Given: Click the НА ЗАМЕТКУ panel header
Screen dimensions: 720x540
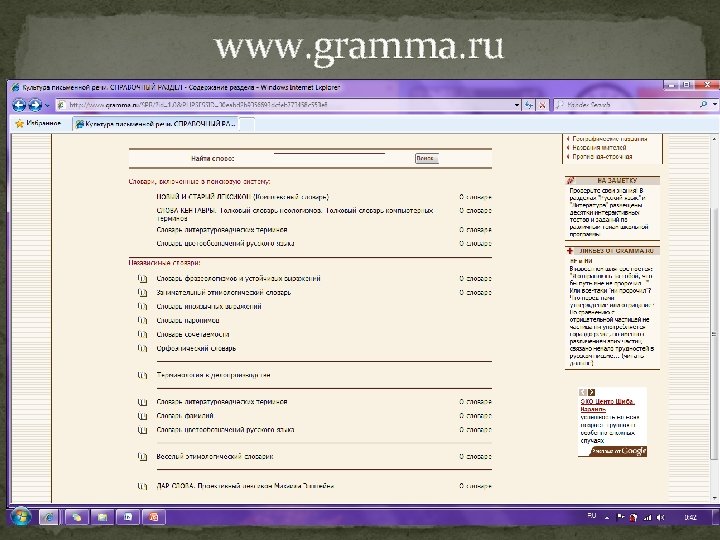Looking at the screenshot, I should point(613,181).
